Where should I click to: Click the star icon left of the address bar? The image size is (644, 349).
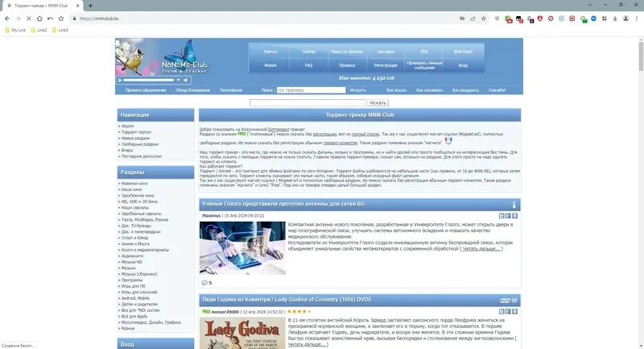[61, 19]
